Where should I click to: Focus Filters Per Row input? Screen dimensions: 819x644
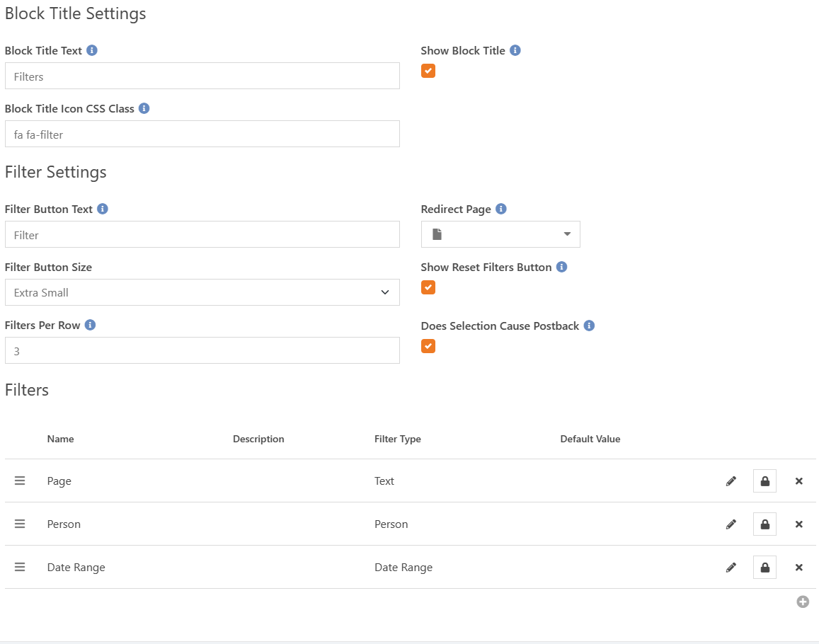point(202,350)
